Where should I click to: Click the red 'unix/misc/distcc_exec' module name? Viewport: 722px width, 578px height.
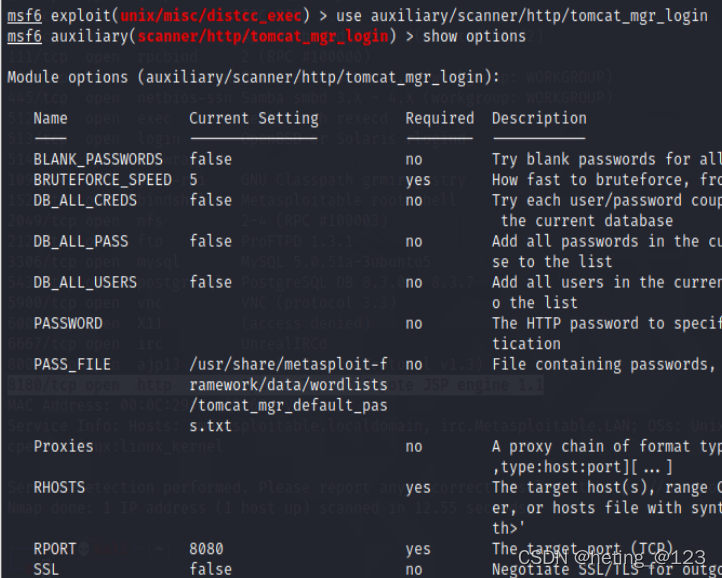point(211,16)
